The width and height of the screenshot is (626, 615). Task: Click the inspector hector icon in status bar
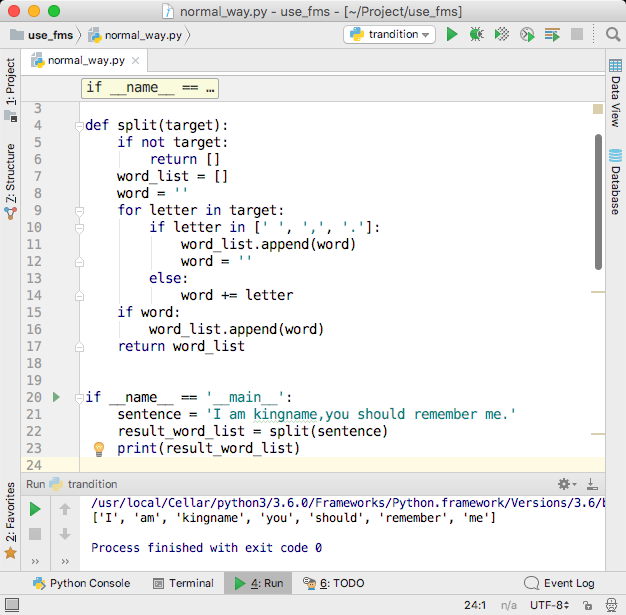[611, 605]
